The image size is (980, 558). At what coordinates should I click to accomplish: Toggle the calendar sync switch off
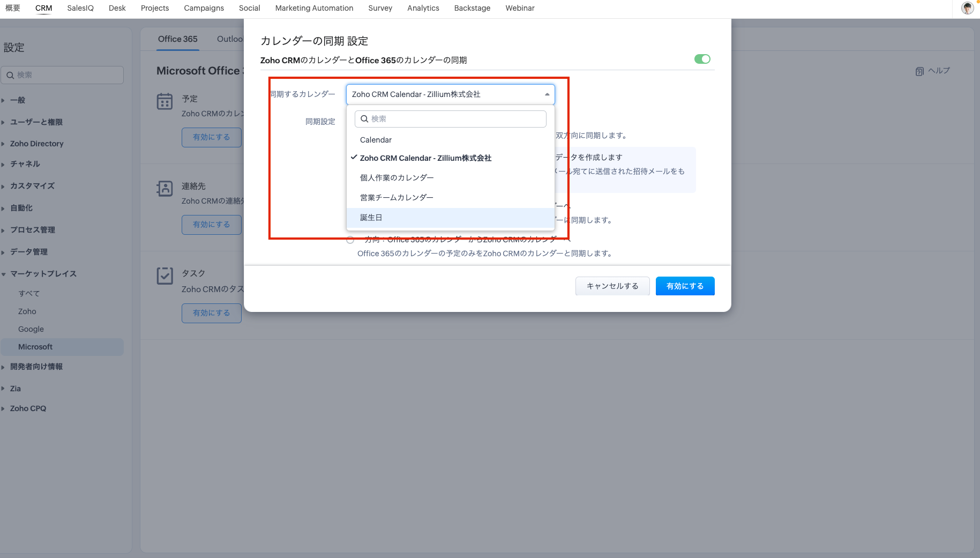click(x=702, y=59)
